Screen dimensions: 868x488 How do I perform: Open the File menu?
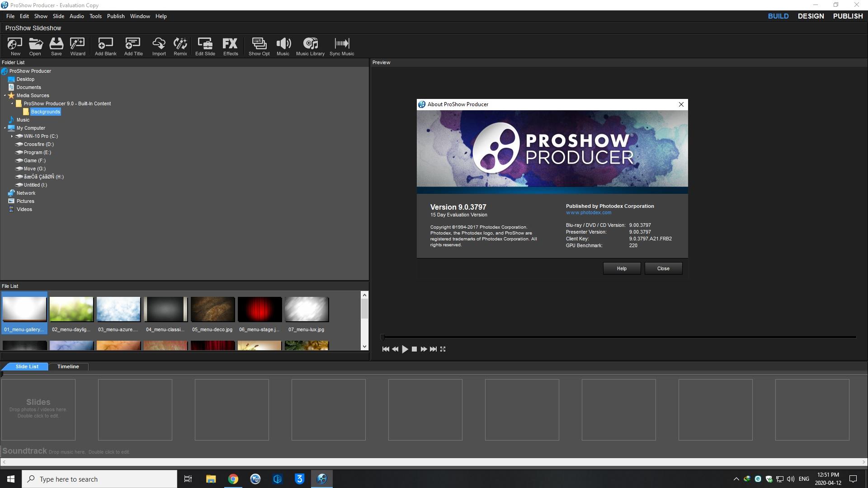[10, 16]
